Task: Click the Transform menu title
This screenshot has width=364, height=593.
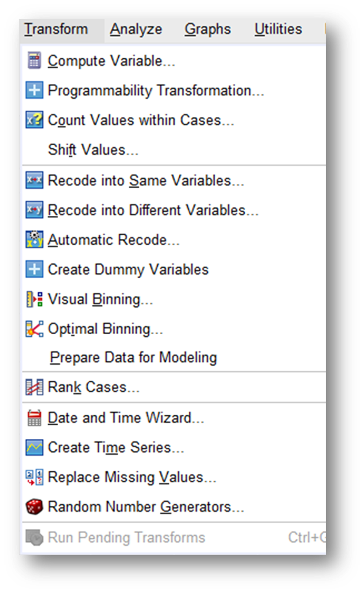Action: point(56,29)
